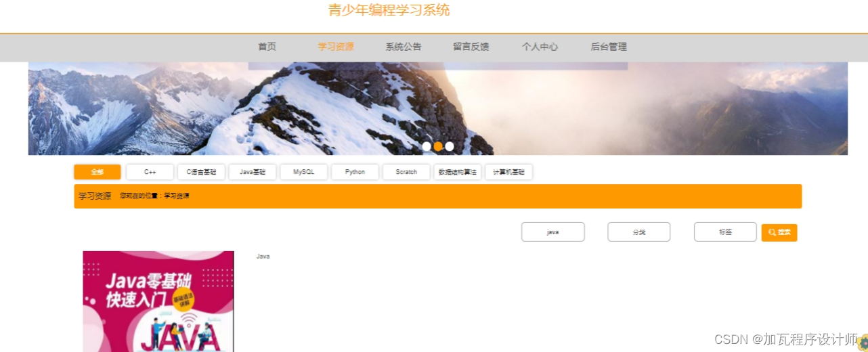Open the Java零基础快速入门 course thumbnail
Image resolution: width=868 pixels, height=352 pixels.
(158, 301)
